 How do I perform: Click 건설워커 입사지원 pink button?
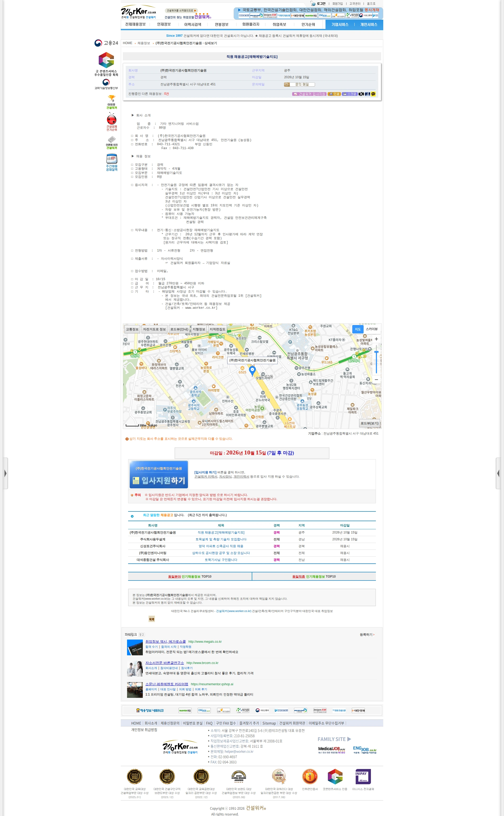pos(309,94)
